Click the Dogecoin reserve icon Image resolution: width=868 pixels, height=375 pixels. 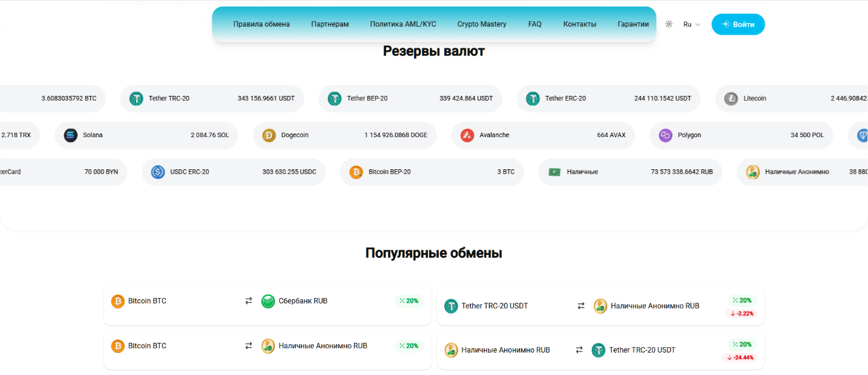269,135
